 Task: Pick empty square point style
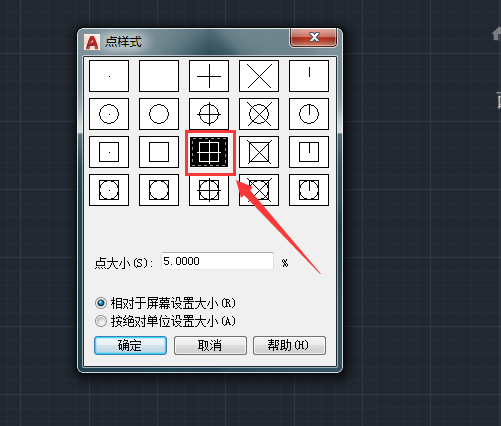click(x=159, y=152)
